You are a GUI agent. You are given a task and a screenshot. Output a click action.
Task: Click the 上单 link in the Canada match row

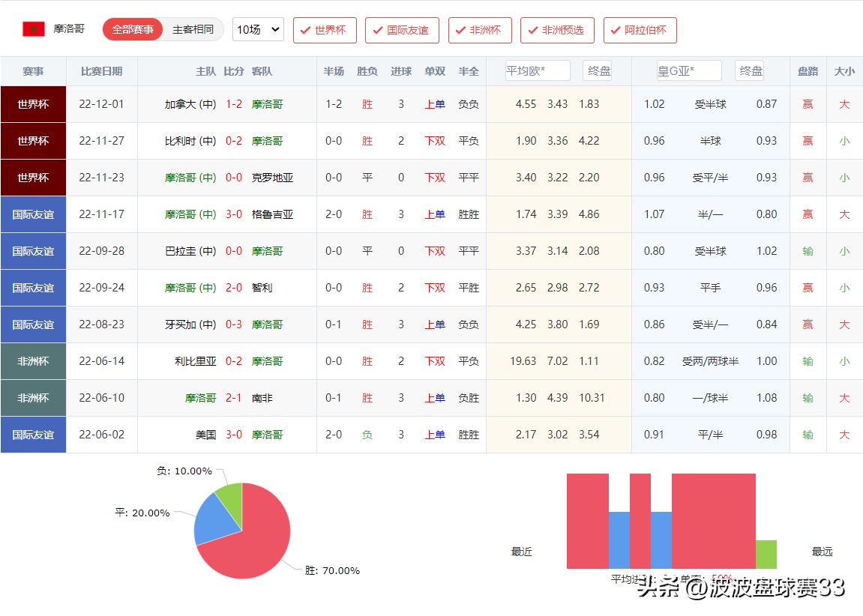pyautogui.click(x=434, y=104)
